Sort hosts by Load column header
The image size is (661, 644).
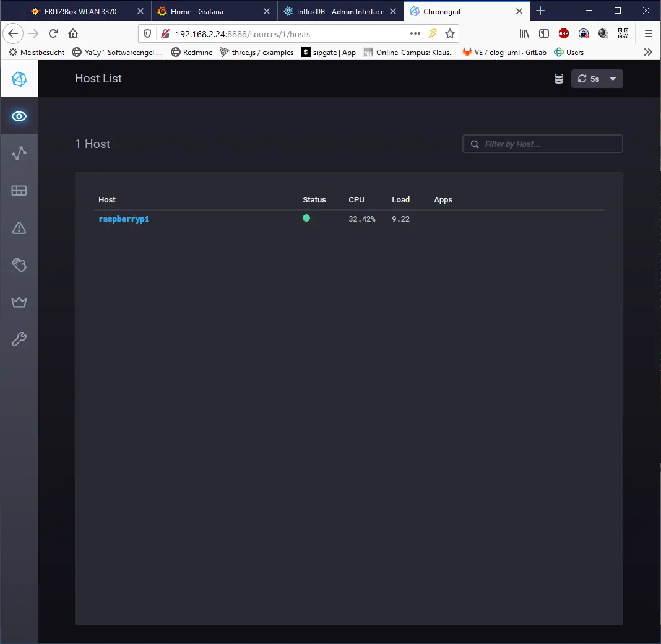click(400, 199)
